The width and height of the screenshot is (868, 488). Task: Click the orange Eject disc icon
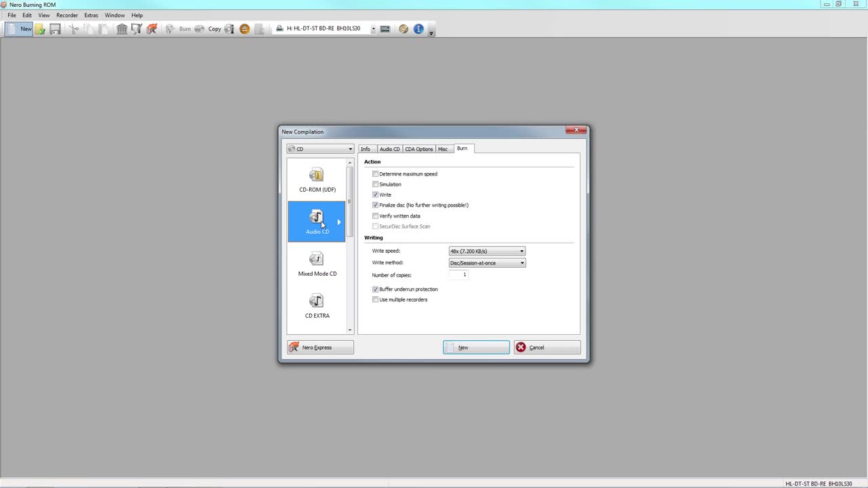pyautogui.click(x=245, y=29)
